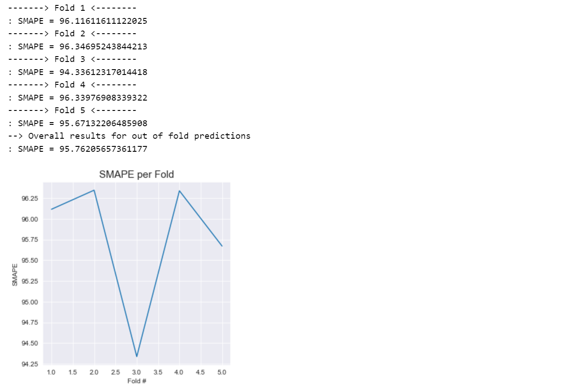Click the line's end point at fold 5
The width and height of the screenshot is (588, 392).
[x=222, y=246]
